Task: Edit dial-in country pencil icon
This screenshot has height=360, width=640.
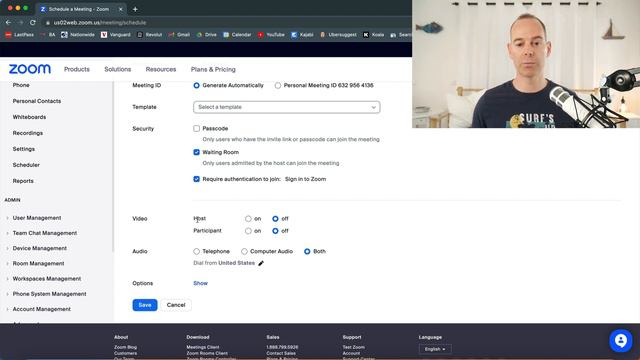Action: coord(261,263)
